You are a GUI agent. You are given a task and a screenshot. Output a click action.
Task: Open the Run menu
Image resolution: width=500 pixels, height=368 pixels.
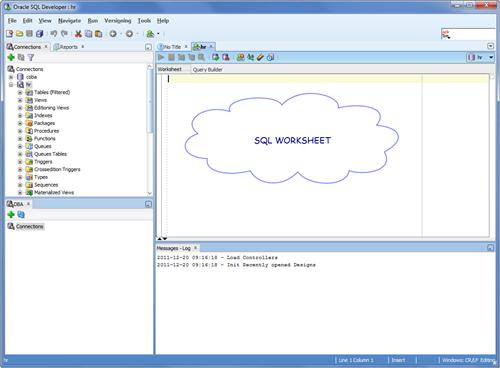point(93,21)
